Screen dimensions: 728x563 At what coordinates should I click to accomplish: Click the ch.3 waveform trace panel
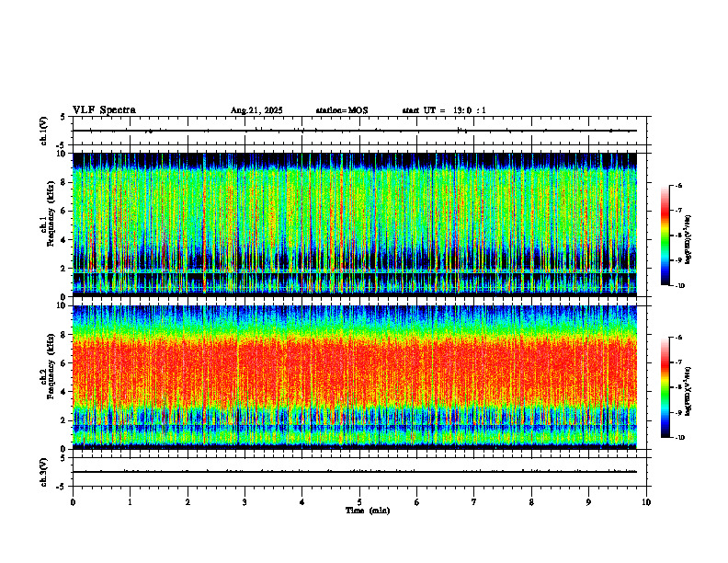[359, 472]
